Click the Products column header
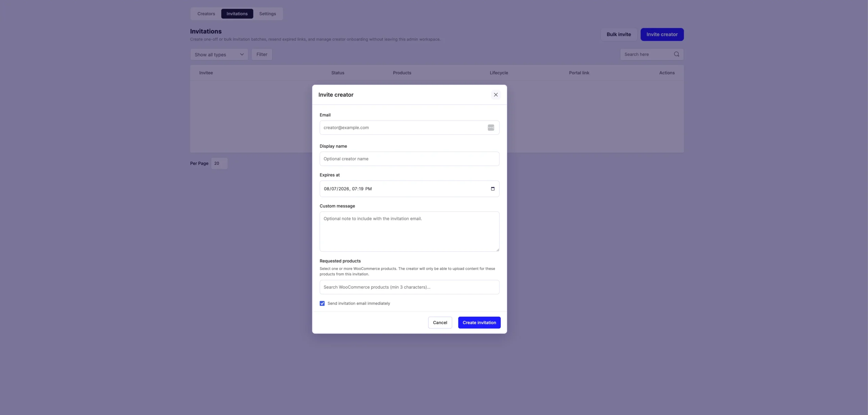This screenshot has width=868, height=415. point(402,73)
